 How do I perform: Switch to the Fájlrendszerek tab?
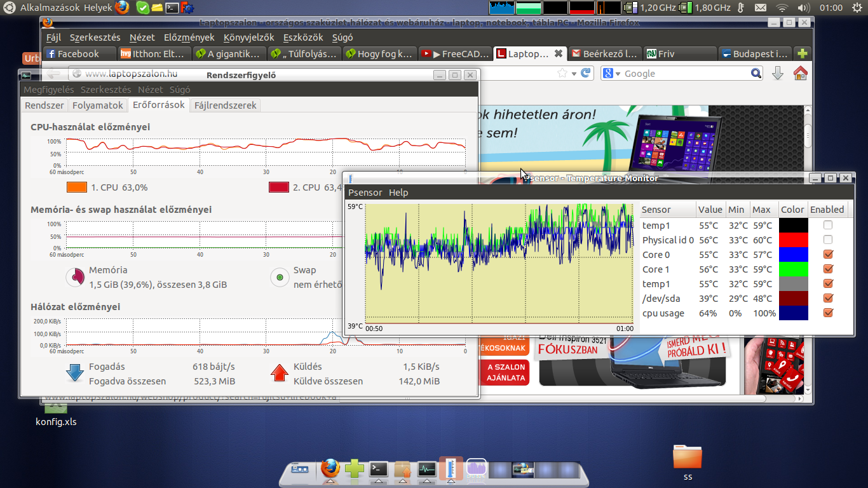pyautogui.click(x=226, y=105)
